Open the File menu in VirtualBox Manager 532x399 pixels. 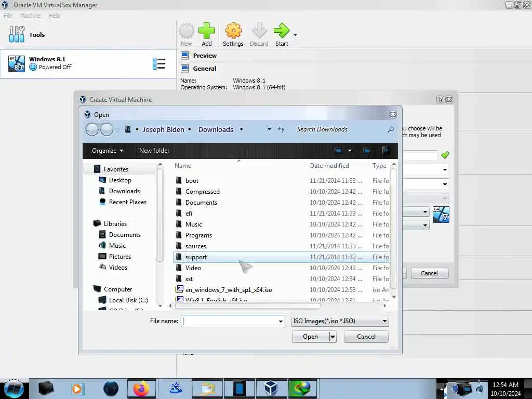8,16
